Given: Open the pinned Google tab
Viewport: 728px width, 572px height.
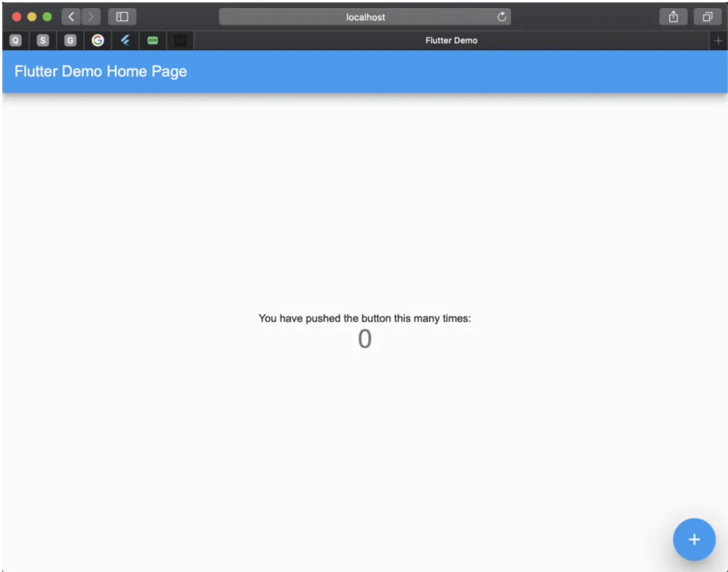Looking at the screenshot, I should (98, 41).
